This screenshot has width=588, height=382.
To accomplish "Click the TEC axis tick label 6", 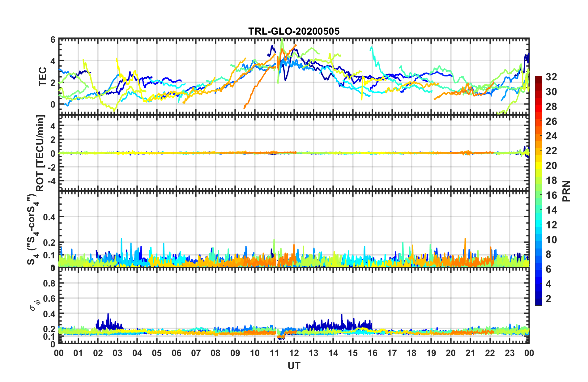I will point(53,40).
